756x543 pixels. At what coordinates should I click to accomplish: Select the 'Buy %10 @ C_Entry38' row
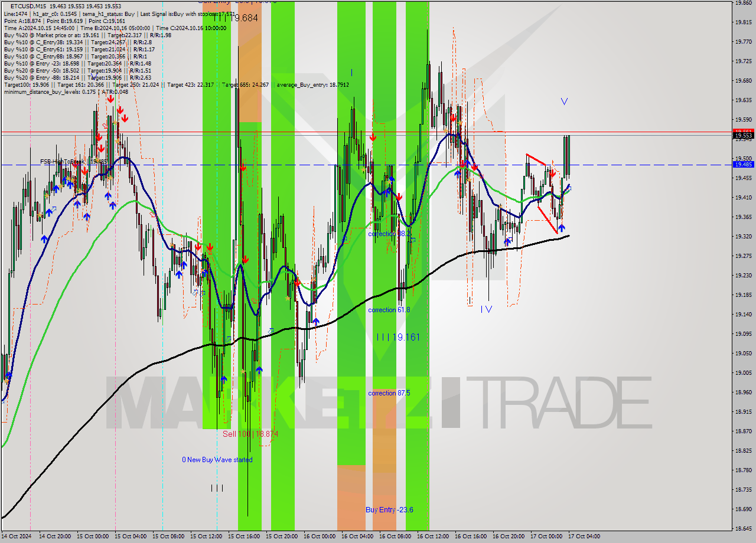(x=79, y=42)
